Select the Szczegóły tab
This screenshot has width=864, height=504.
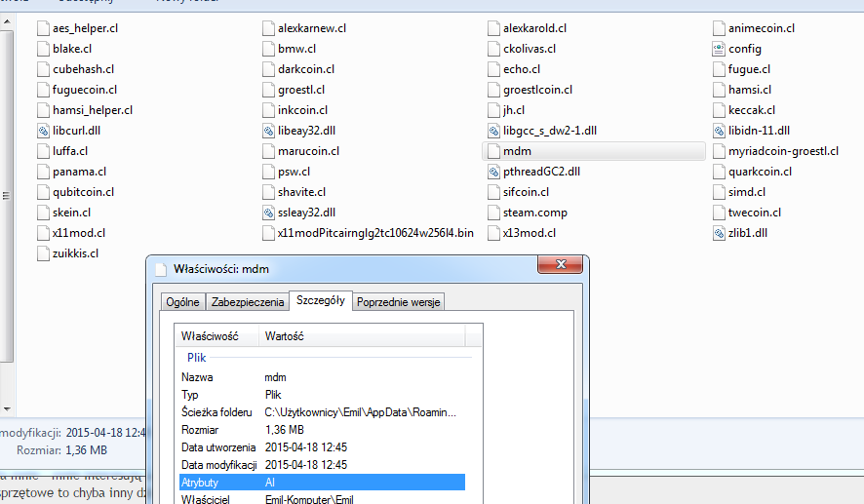(x=321, y=300)
